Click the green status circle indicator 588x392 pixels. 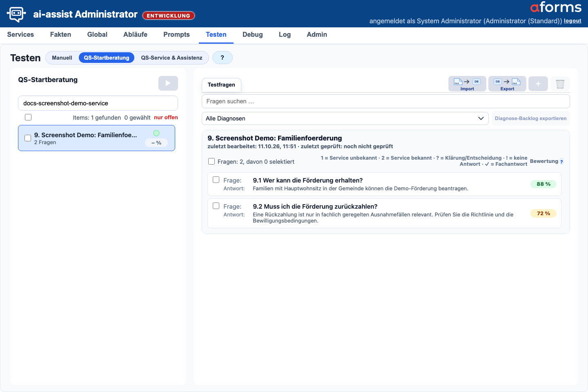tap(156, 133)
